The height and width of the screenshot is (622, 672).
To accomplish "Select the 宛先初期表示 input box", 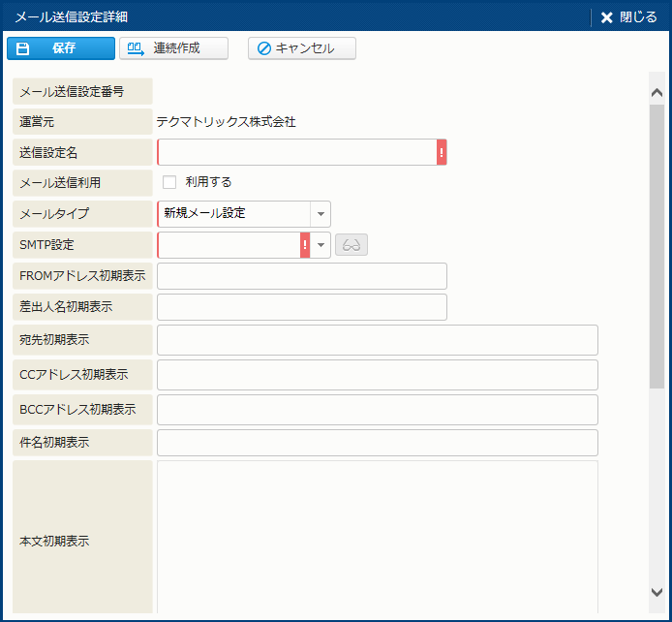I will [377, 340].
